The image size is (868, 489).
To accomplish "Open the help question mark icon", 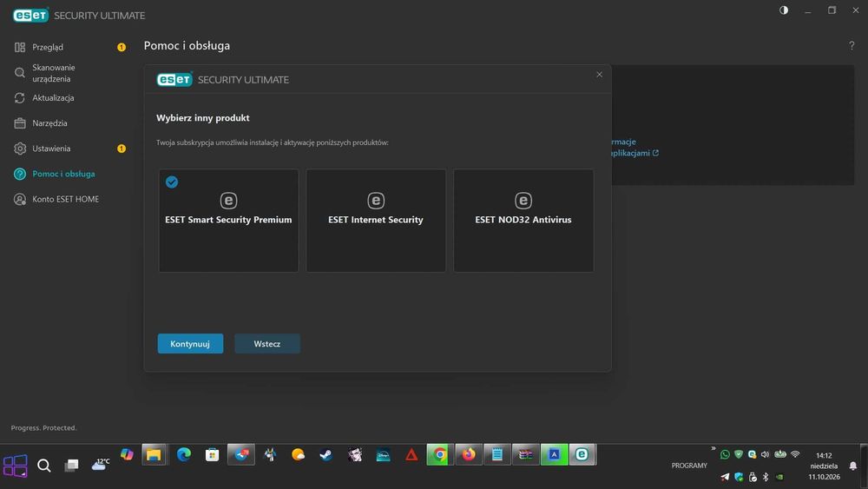I will click(852, 45).
